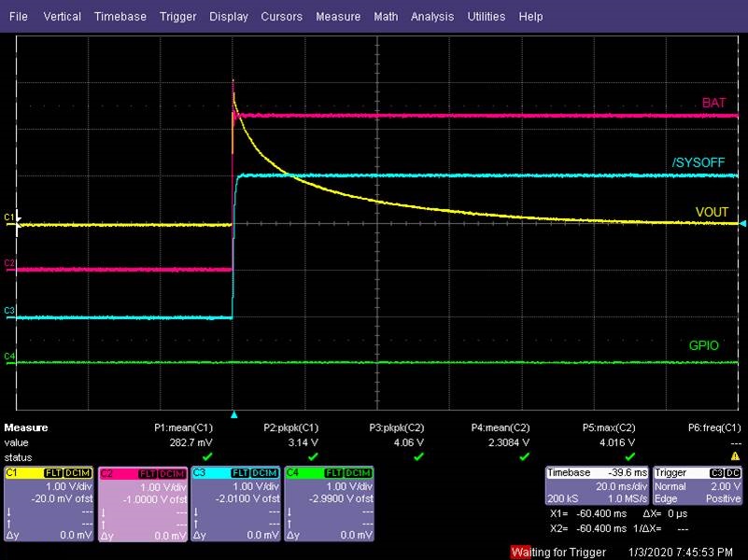Expand the Utilities menu
Image resolution: width=748 pixels, height=560 pixels.
click(487, 17)
